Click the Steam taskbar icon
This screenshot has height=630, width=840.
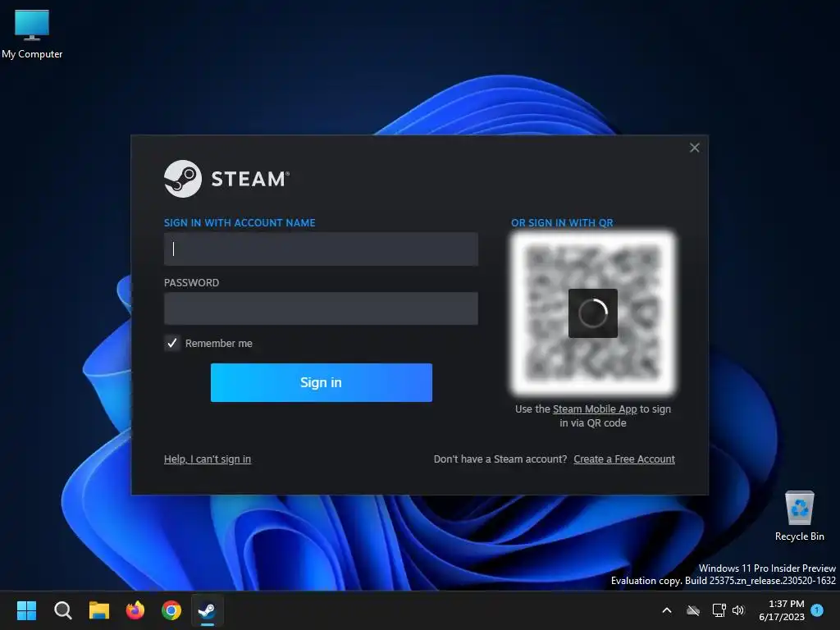click(x=208, y=610)
